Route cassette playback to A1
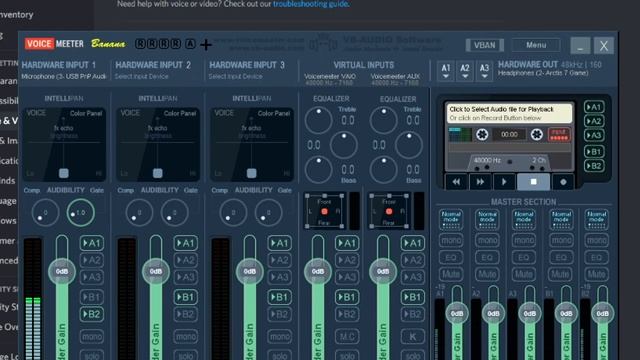The height and width of the screenshot is (360, 640). (594, 107)
